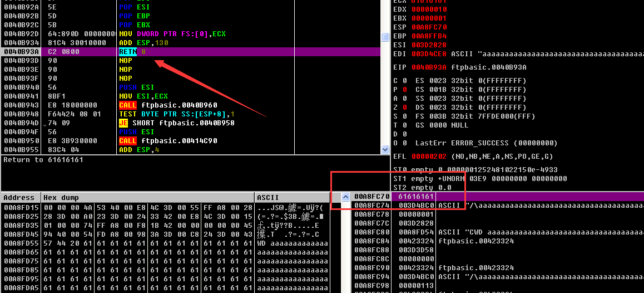Viewport: 644px width, 293px height.
Task: Toggle the Z zero flag value
Action: click(404, 108)
